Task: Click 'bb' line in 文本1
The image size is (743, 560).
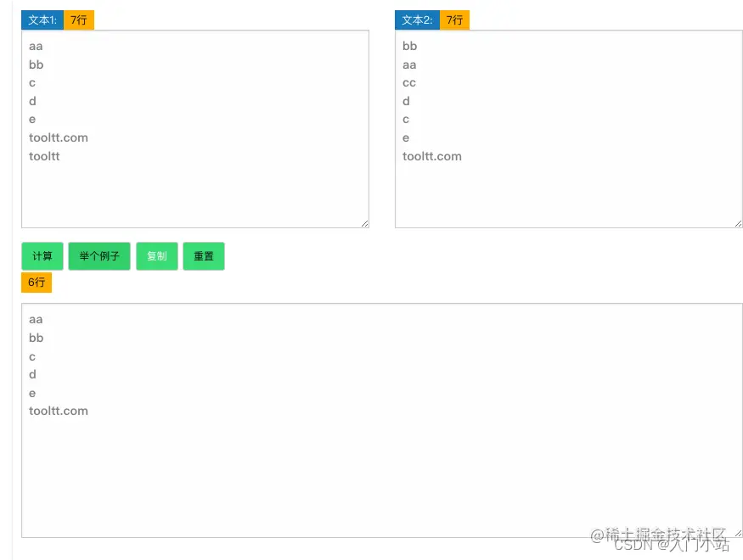Action: coord(37,64)
